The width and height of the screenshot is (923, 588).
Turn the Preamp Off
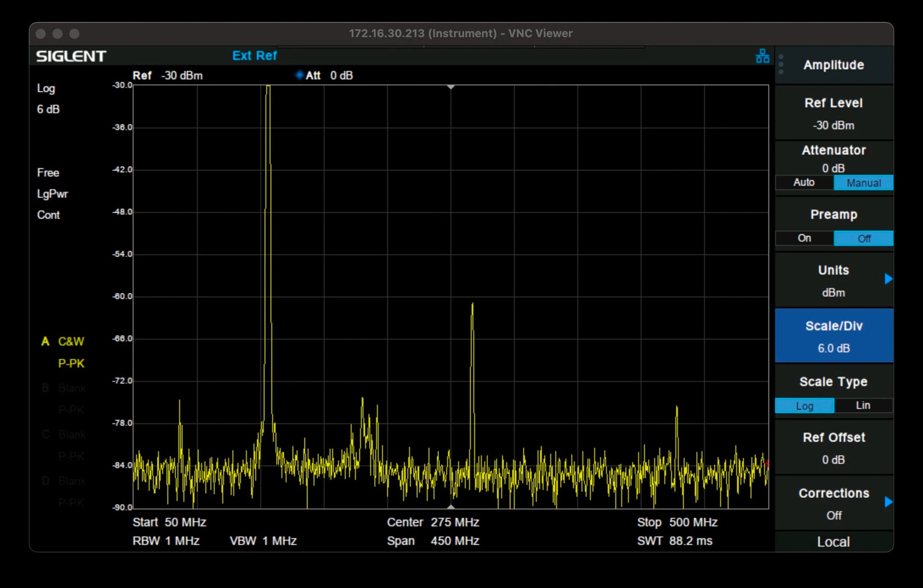(864, 238)
